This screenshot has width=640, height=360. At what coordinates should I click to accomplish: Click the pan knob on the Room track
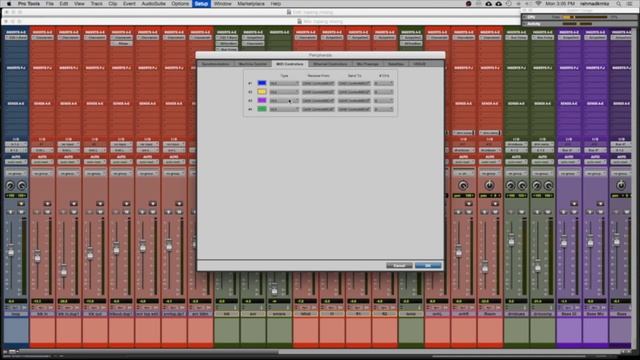coord(489,186)
